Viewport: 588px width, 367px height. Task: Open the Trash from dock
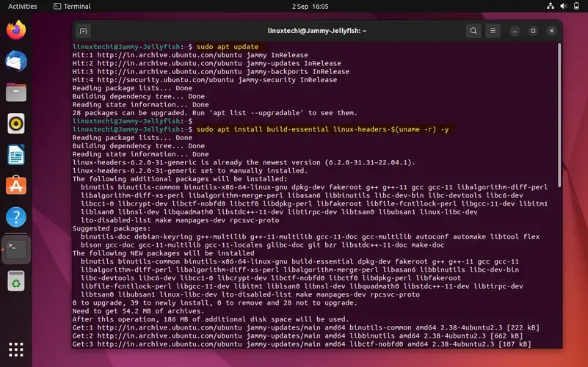16,280
